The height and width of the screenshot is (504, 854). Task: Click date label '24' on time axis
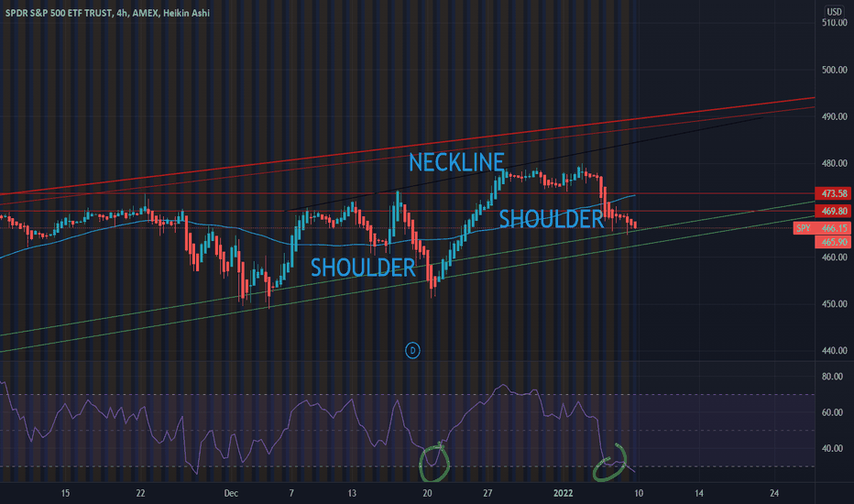(x=774, y=493)
